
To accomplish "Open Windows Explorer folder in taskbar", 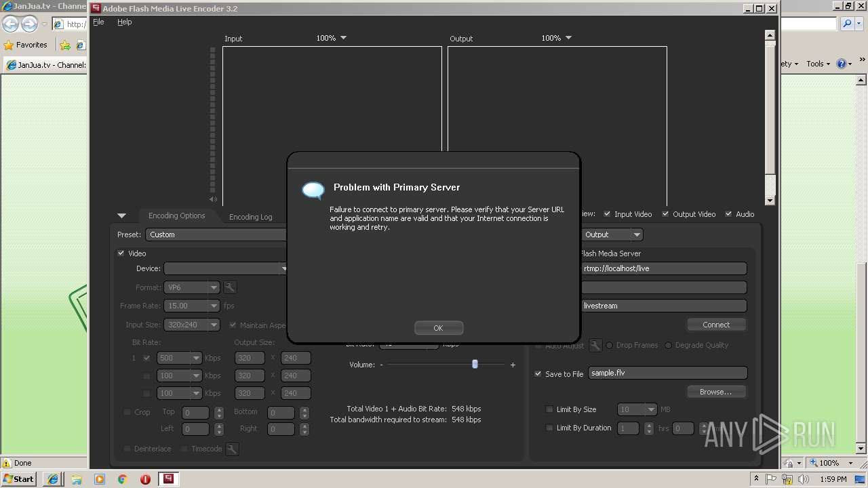I will click(x=77, y=479).
